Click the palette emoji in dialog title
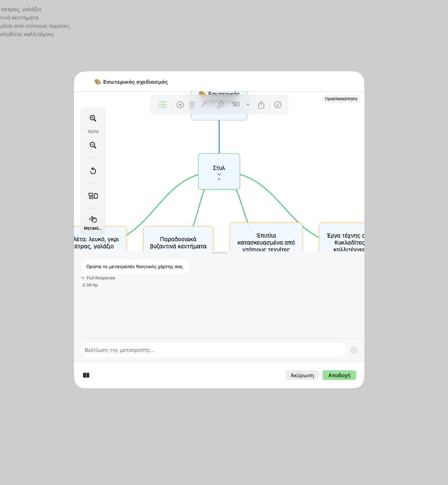This screenshot has width=448, height=485. point(97,82)
